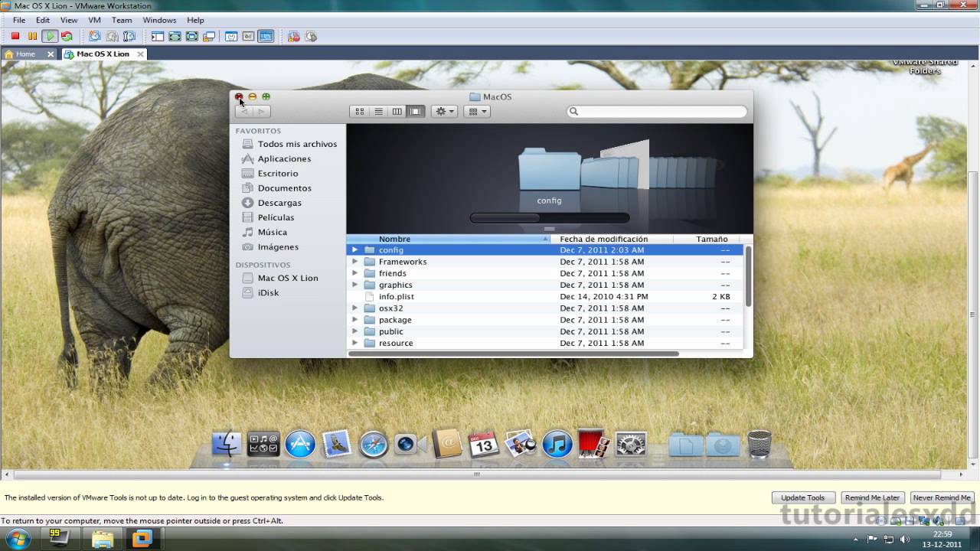Select Todos mis archivos in sidebar
Screen dimensions: 980x551
pos(297,144)
